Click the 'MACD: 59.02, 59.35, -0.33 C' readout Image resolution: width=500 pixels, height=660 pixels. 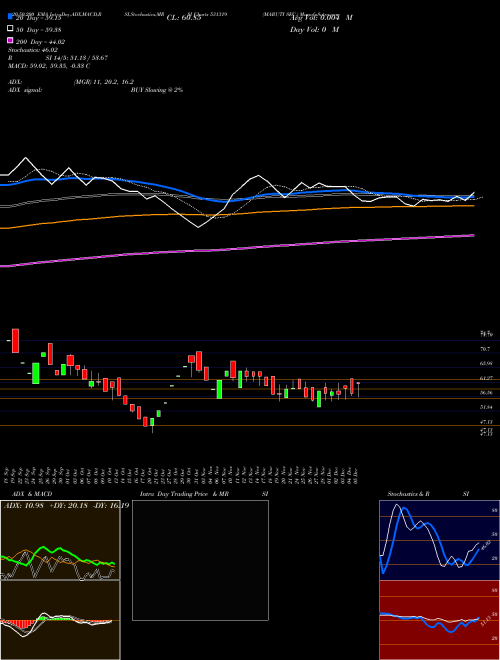49,66
